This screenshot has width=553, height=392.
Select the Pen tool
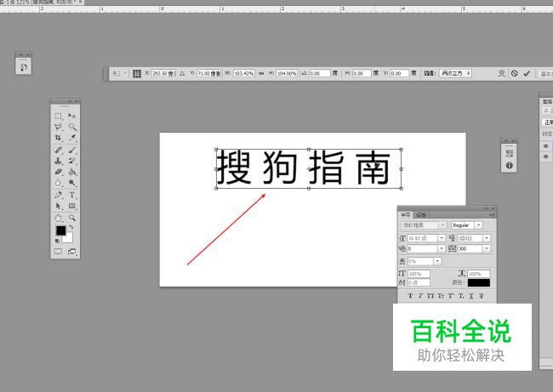pyautogui.click(x=58, y=195)
